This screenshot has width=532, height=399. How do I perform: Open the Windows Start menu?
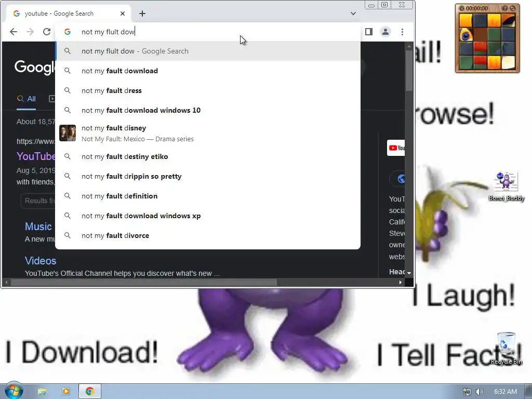[14, 391]
